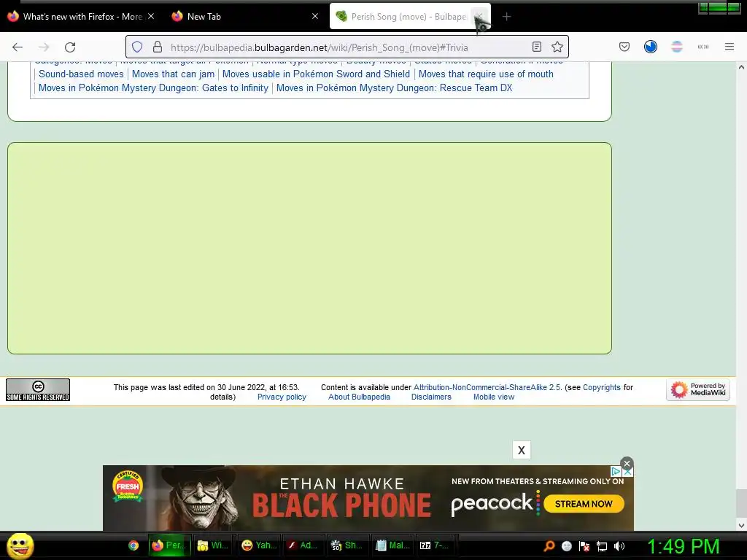
Task: Open the network tray icon
Action: click(x=602, y=546)
